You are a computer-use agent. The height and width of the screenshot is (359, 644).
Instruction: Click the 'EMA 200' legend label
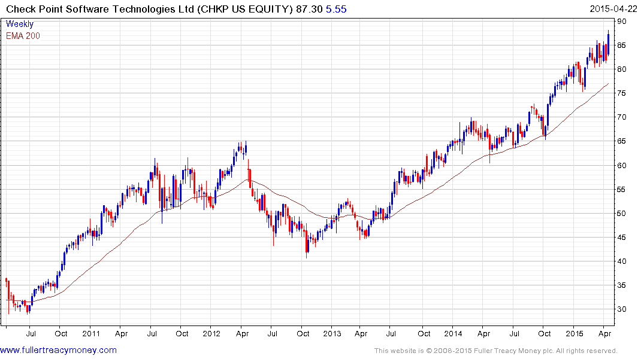[23, 36]
